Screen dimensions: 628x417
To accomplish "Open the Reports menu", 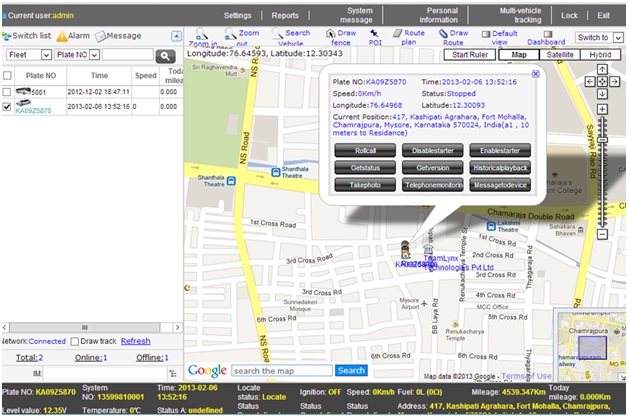I will (x=285, y=16).
